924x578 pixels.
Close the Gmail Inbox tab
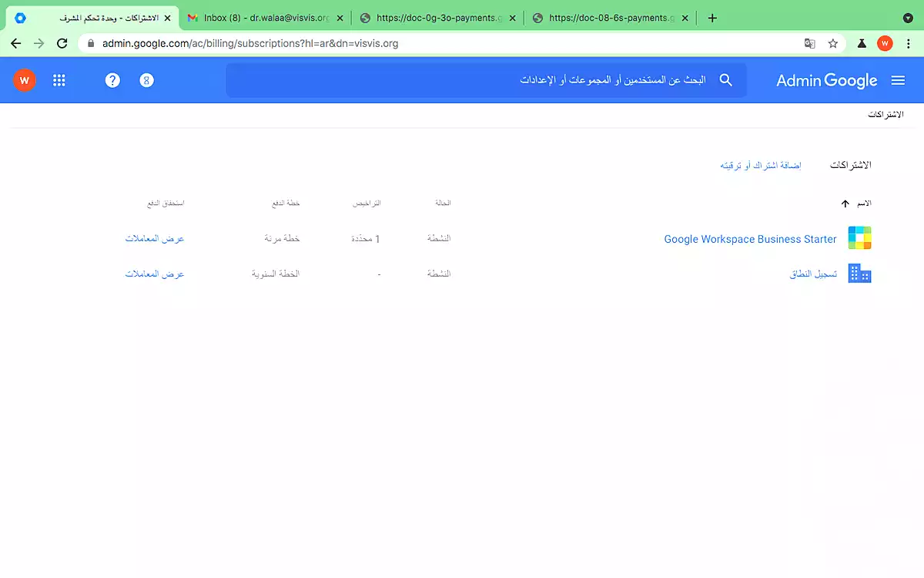pos(340,18)
